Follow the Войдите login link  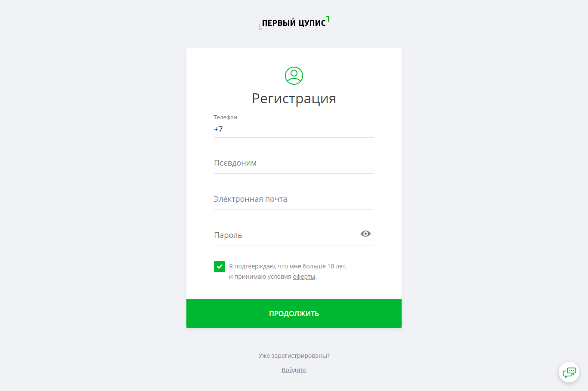tap(294, 370)
